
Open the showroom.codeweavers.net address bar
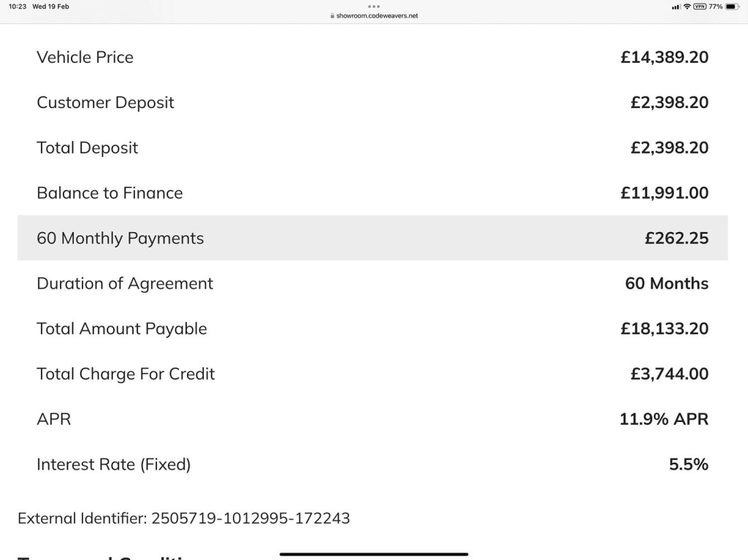point(377,15)
